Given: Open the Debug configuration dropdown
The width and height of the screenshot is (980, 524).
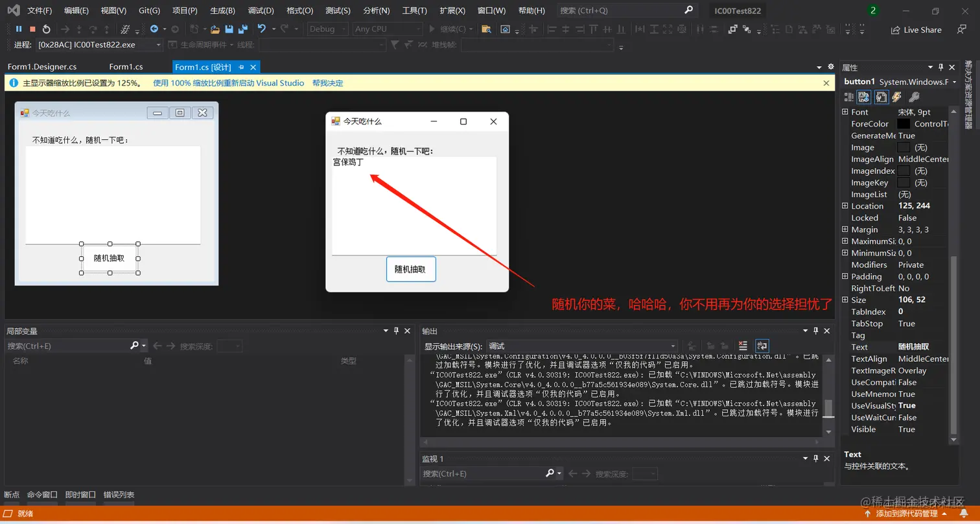Looking at the screenshot, I should pyautogui.click(x=328, y=29).
